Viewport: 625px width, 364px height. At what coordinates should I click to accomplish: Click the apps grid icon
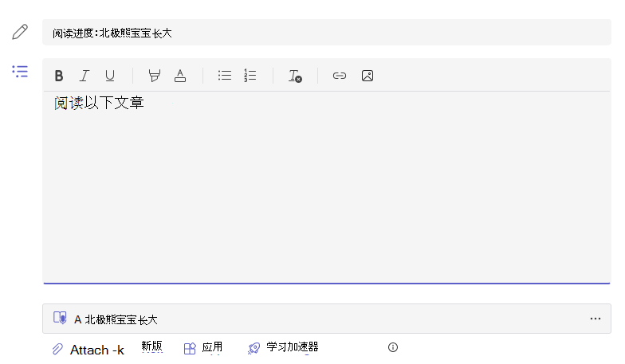click(x=190, y=349)
